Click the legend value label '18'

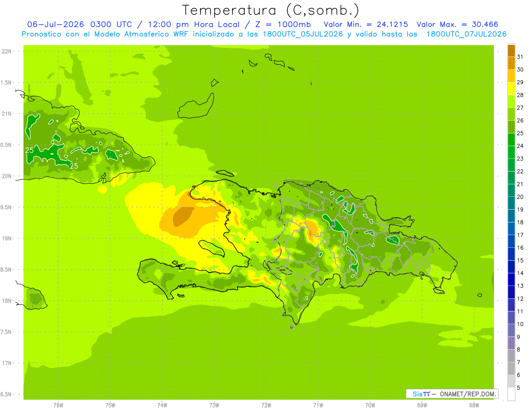pyautogui.click(x=520, y=223)
